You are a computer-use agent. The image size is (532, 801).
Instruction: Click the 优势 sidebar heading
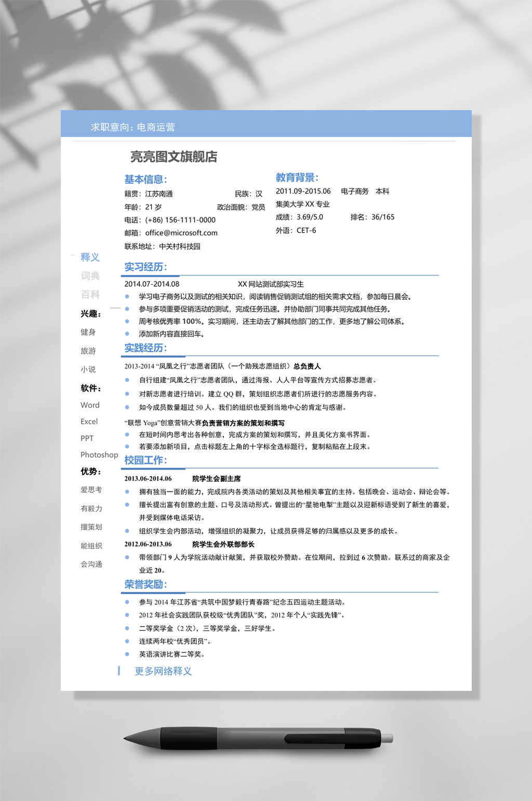91,471
